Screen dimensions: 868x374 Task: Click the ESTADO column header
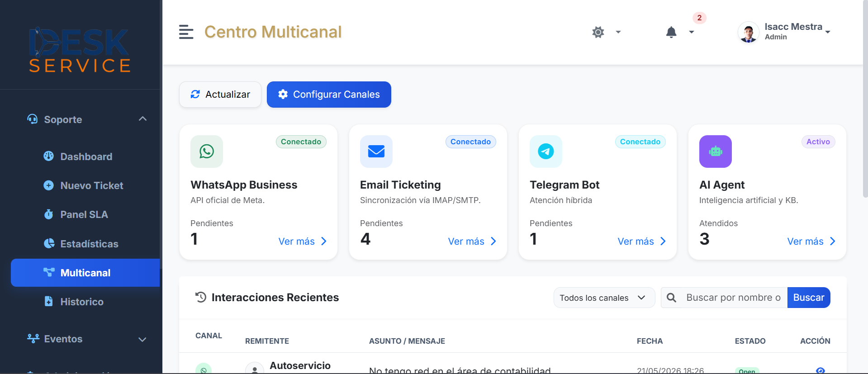(x=750, y=341)
